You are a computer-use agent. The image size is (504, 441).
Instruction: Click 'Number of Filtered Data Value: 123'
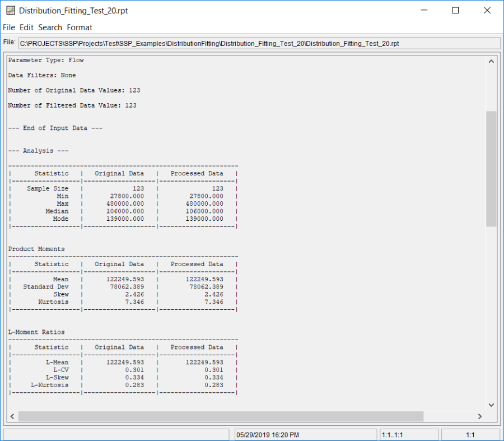click(x=72, y=105)
